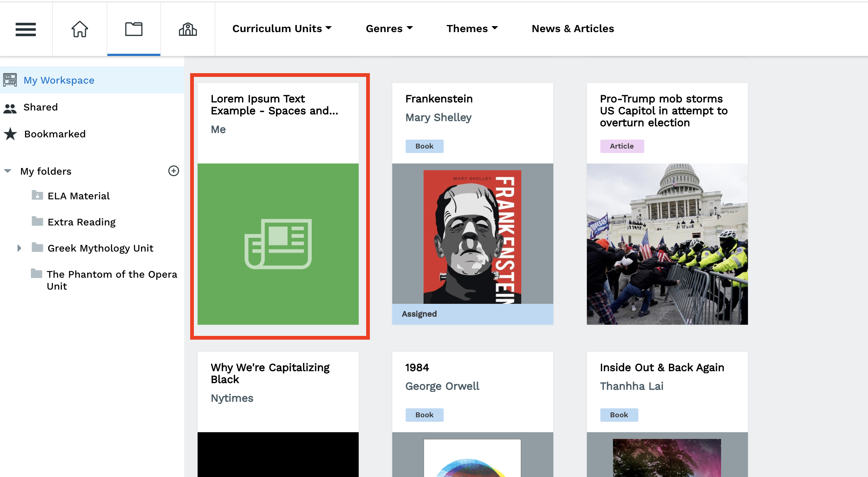Click the Book tag on Frankenstein

[425, 146]
